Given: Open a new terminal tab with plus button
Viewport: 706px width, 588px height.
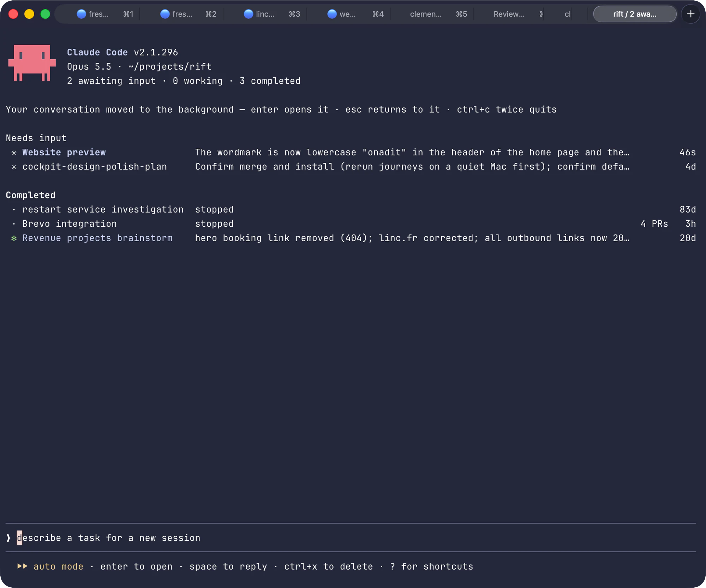Looking at the screenshot, I should [690, 14].
